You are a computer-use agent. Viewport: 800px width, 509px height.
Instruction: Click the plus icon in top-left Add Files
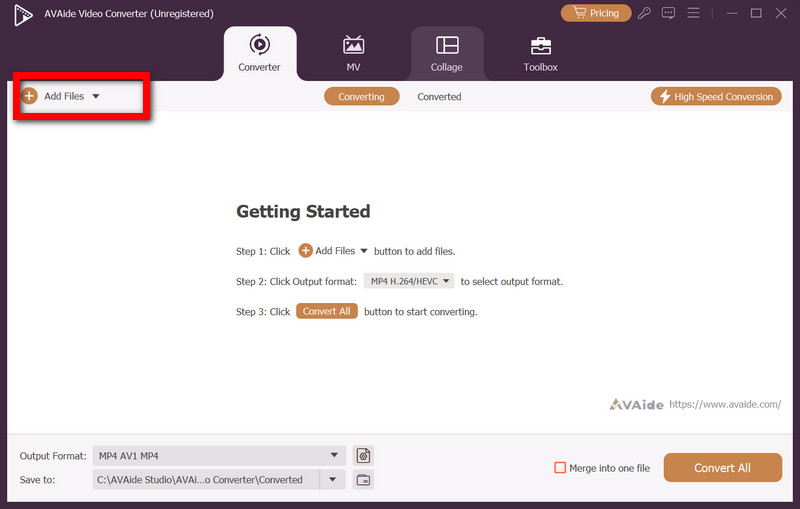click(30, 96)
